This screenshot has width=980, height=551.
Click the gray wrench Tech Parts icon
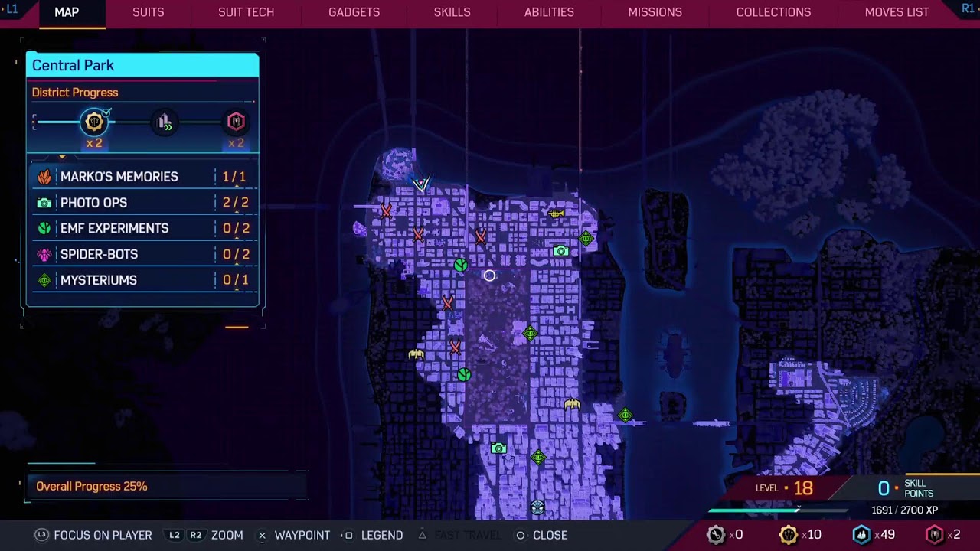coord(716,535)
